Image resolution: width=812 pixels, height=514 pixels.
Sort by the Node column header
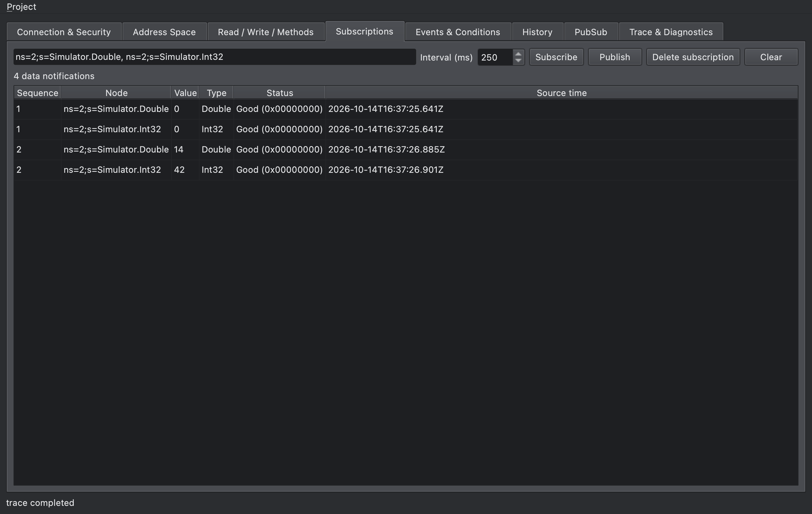(x=116, y=93)
